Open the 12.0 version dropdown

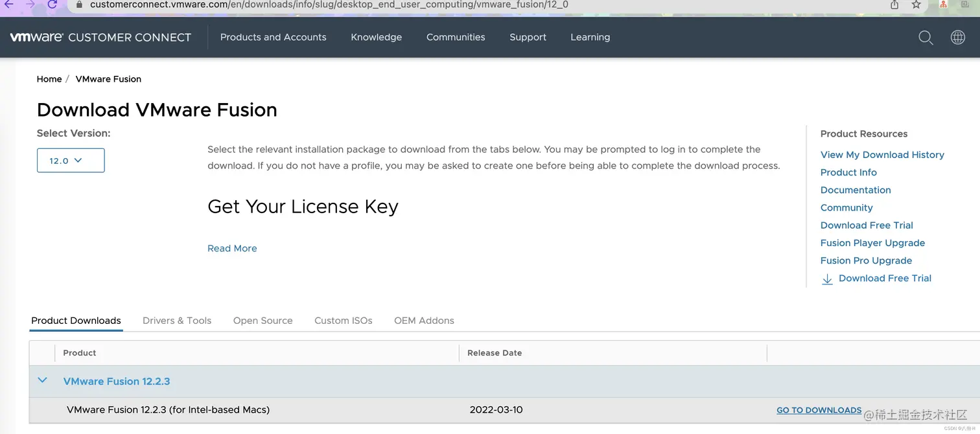click(x=71, y=161)
